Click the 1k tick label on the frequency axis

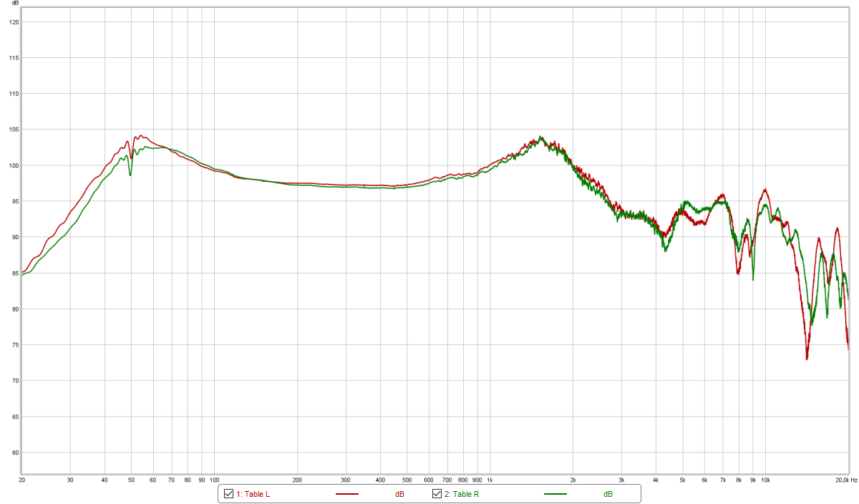pyautogui.click(x=490, y=480)
